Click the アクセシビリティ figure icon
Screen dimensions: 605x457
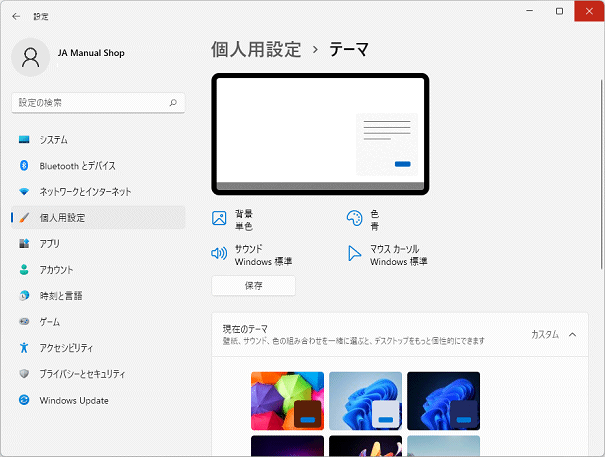[x=24, y=348]
